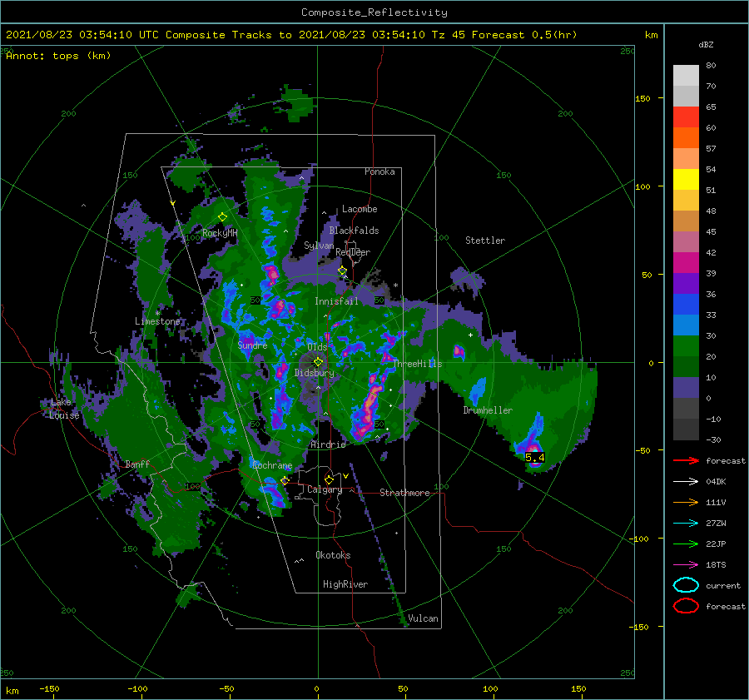
Task: Select the yellow diamond marker beside RockyMH
Action: tap(222, 217)
